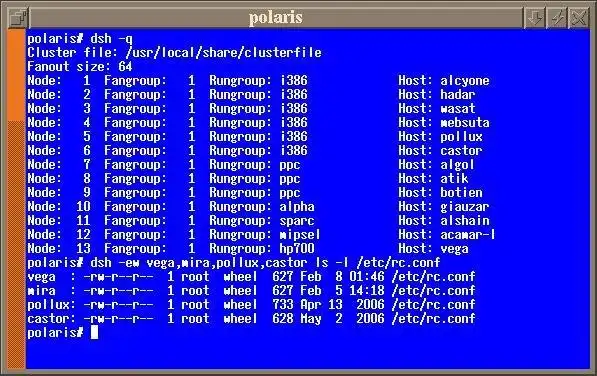The image size is (597, 376).
Task: Click host name 'giauzar'
Action: click(x=465, y=207)
